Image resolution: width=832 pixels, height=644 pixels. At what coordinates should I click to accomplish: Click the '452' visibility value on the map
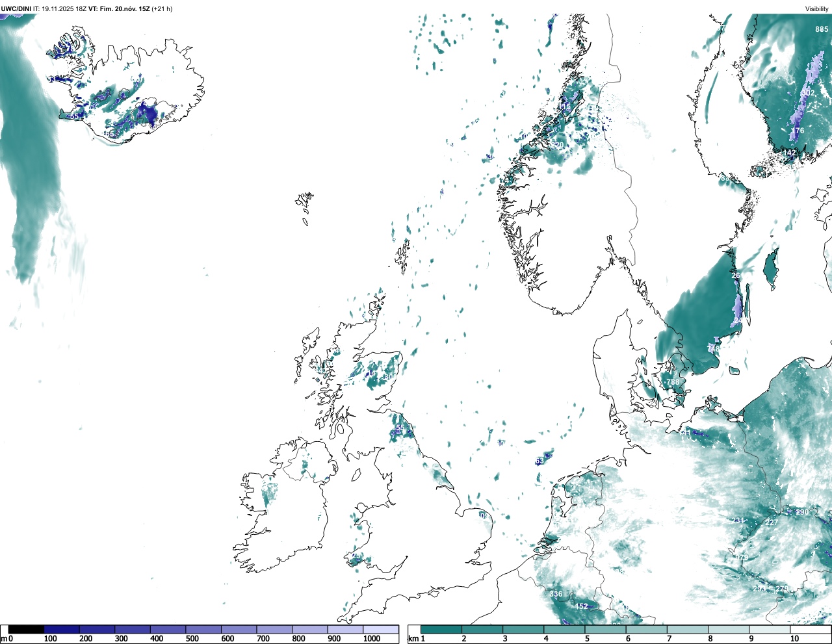tap(581, 606)
